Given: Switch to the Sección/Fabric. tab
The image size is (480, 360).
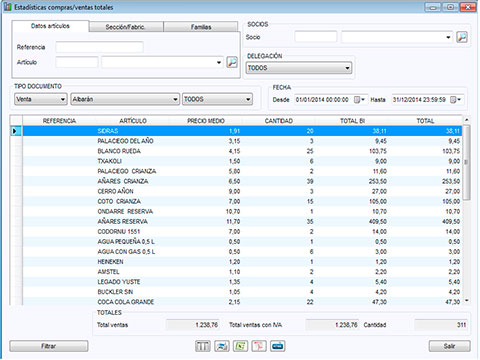Looking at the screenshot, I should point(126,27).
